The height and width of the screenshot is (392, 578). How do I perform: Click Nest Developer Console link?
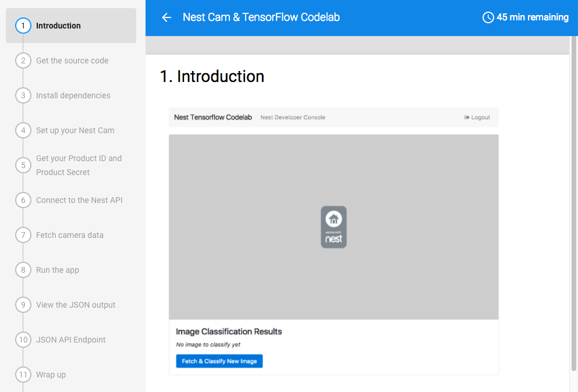click(x=293, y=117)
